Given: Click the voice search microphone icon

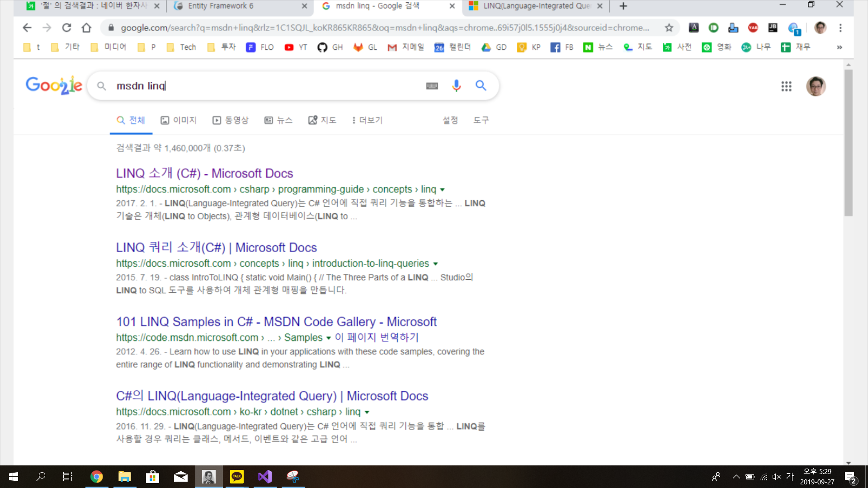Looking at the screenshot, I should pos(456,85).
